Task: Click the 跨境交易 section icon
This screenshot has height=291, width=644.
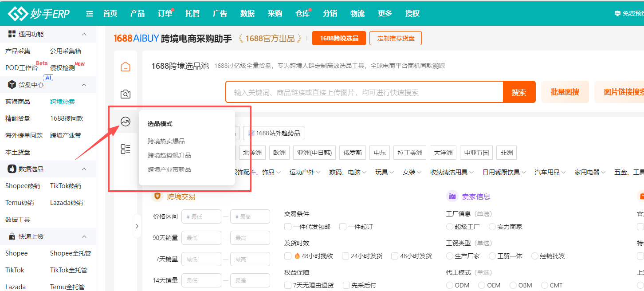Action: (x=157, y=196)
